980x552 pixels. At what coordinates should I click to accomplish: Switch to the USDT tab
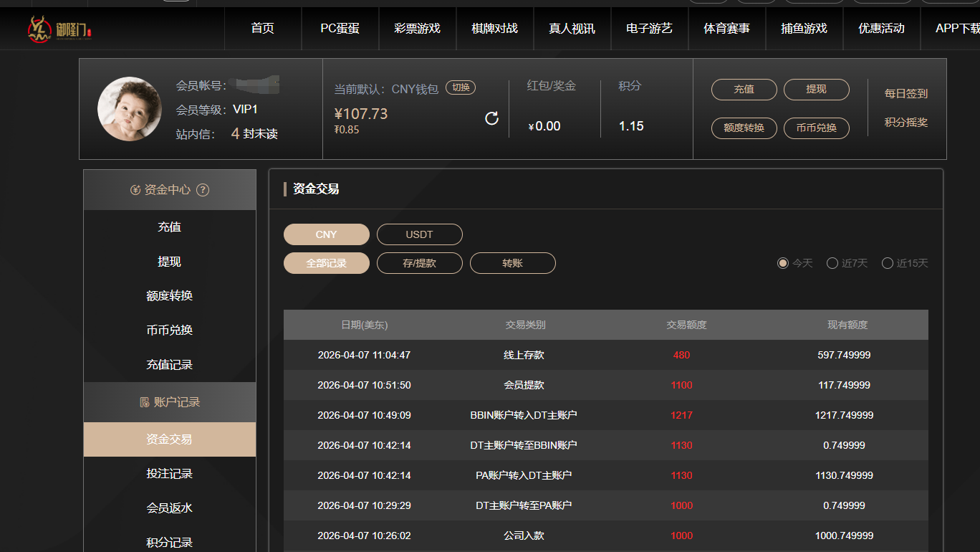419,234
